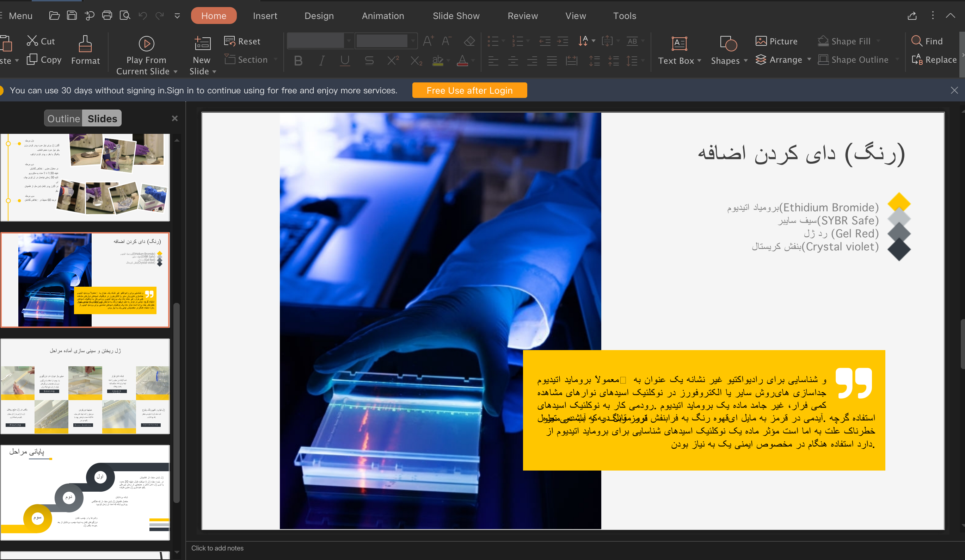Click to add notes area
The width and height of the screenshot is (965, 560).
pyautogui.click(x=217, y=548)
